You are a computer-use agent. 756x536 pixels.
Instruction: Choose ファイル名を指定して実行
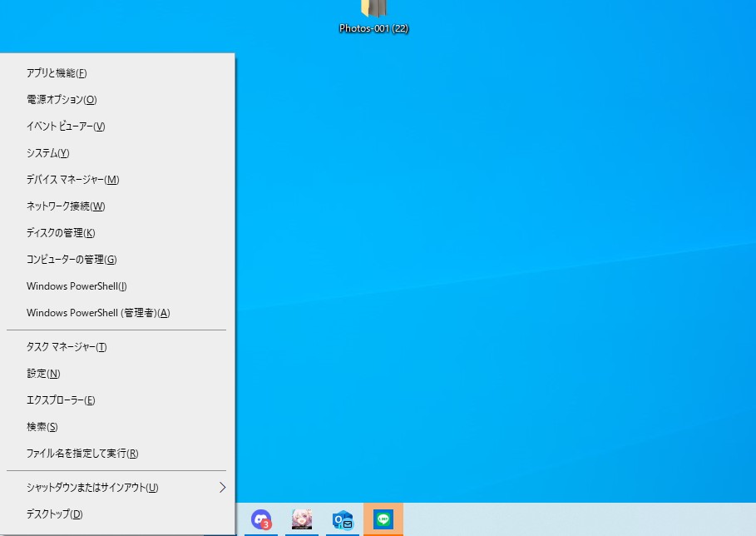(x=82, y=454)
